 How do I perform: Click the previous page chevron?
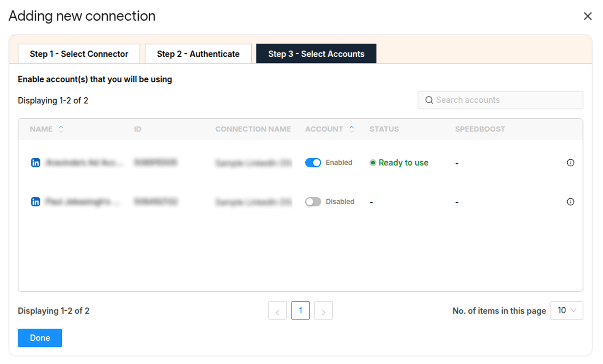277,310
